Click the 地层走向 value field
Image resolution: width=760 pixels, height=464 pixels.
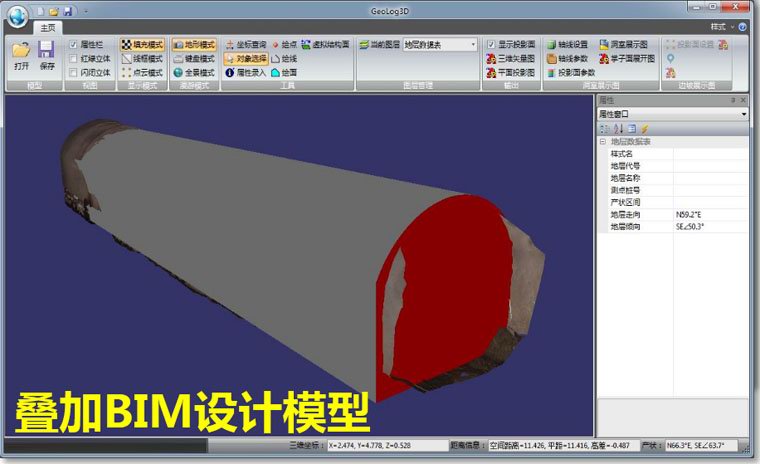pos(711,214)
